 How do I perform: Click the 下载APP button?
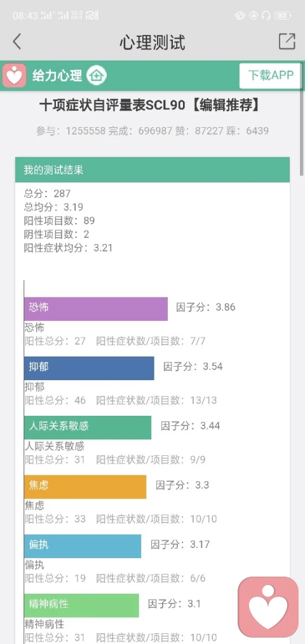(271, 76)
